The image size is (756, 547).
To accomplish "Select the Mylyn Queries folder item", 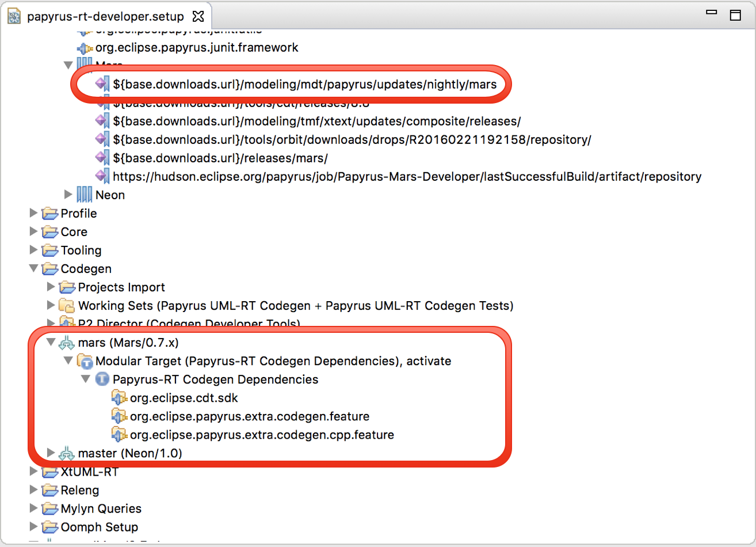I will (x=101, y=509).
